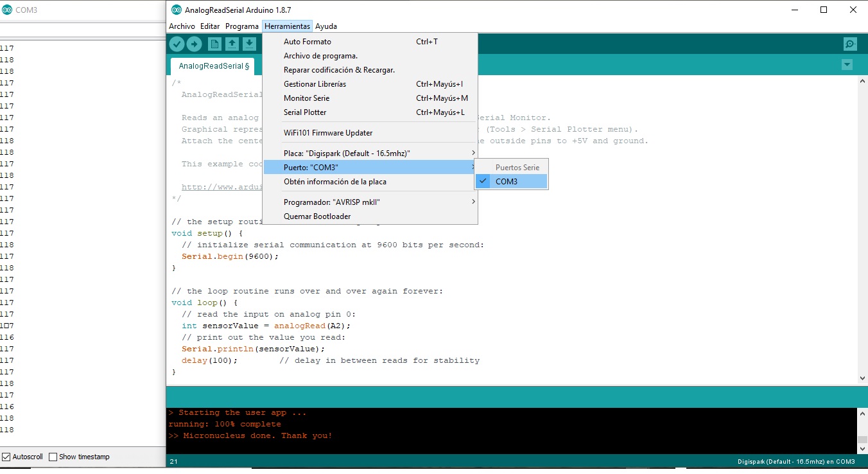Open Serial Monitor magnifier icon
Image resolution: width=868 pixels, height=474 pixels.
tap(850, 44)
